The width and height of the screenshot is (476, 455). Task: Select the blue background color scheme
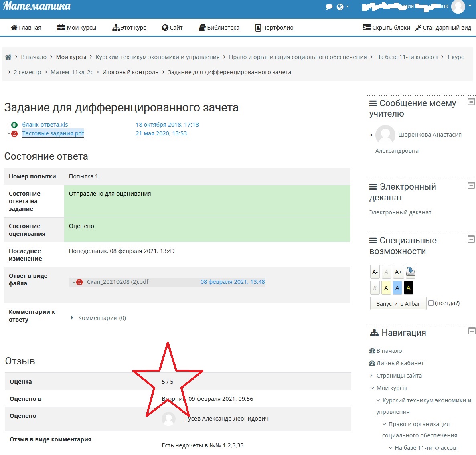[x=397, y=288]
